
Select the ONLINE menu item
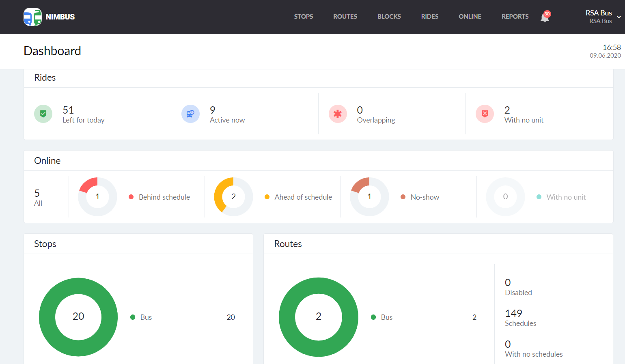coord(470,17)
